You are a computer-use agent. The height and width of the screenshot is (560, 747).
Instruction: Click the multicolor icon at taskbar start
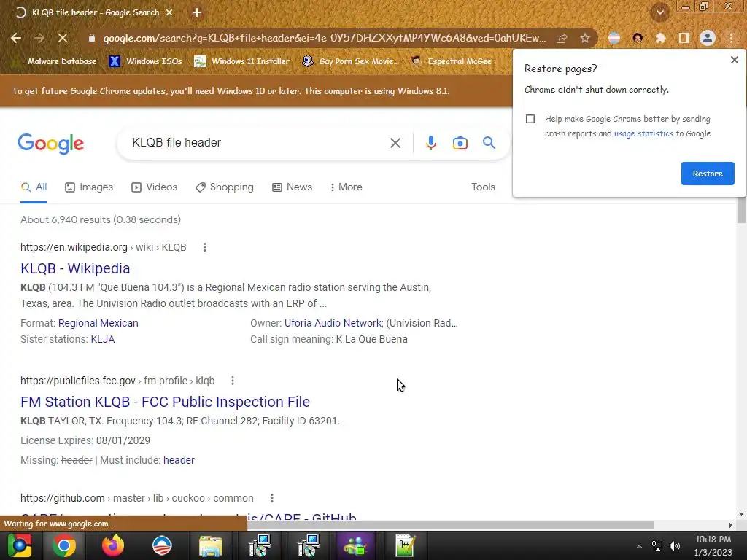click(x=19, y=545)
